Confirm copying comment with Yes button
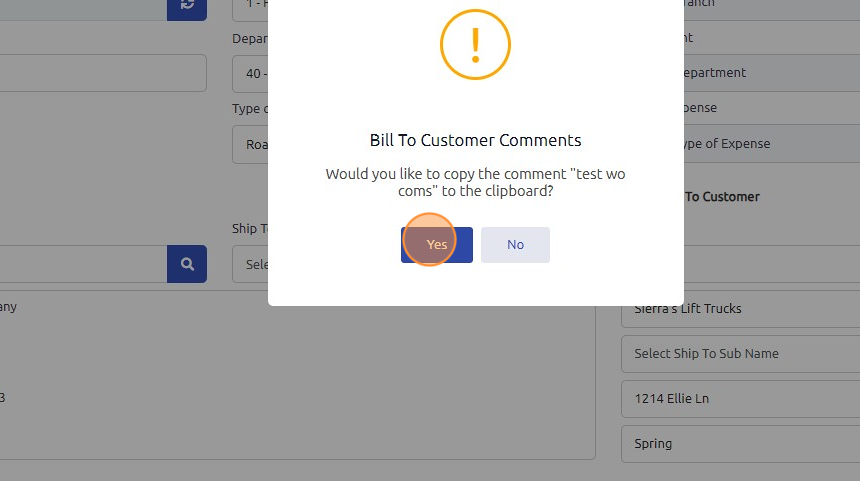The image size is (860, 481). pyautogui.click(x=437, y=245)
